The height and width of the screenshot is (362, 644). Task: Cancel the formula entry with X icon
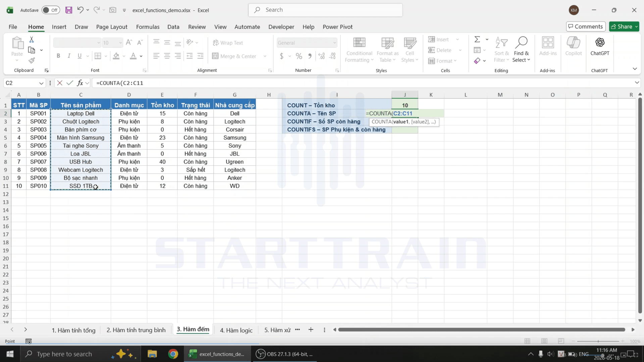click(60, 83)
